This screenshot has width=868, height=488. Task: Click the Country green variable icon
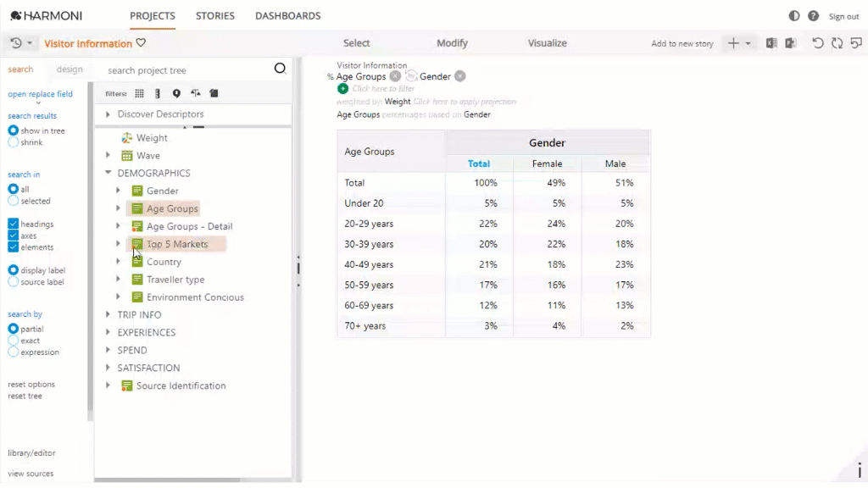click(x=137, y=262)
